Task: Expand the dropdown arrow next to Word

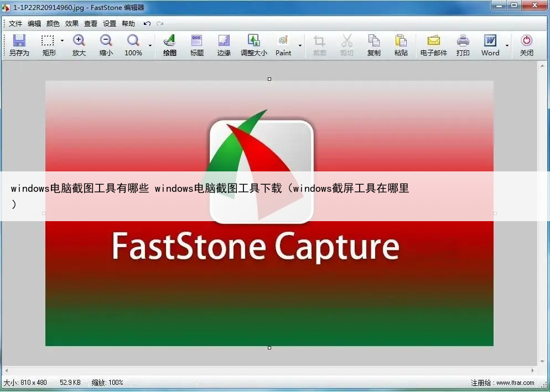Action: click(507, 45)
